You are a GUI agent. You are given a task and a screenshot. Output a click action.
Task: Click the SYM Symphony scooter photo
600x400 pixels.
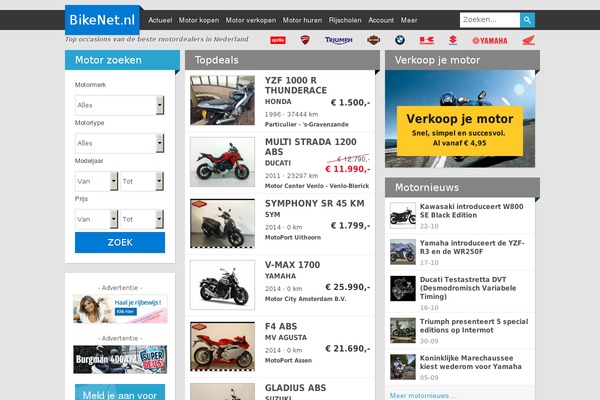coord(222,224)
